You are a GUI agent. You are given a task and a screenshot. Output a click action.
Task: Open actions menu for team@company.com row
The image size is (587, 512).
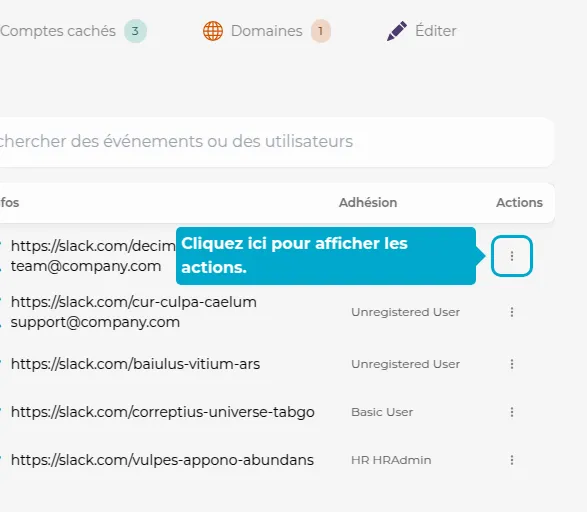tap(512, 256)
